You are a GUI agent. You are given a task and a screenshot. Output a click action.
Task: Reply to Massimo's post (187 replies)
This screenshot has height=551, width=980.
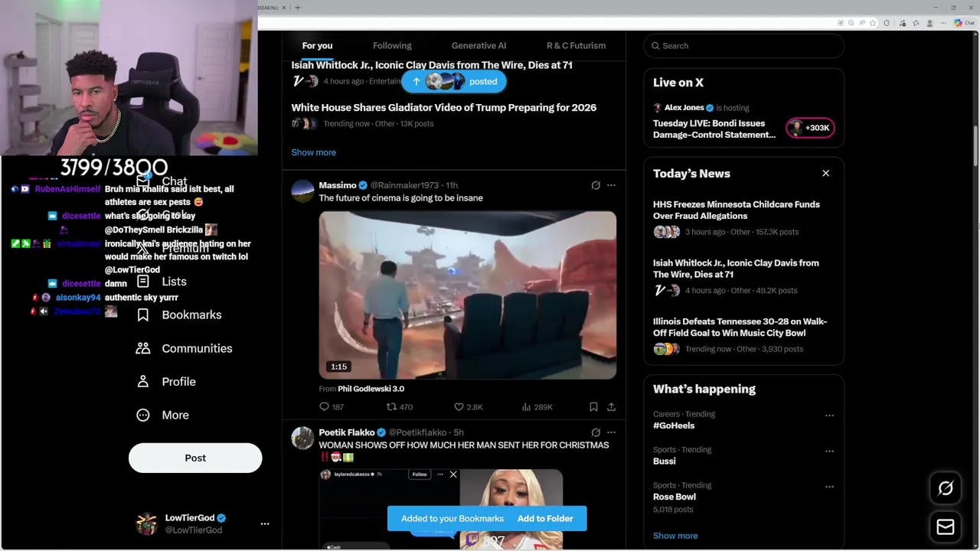pos(332,407)
